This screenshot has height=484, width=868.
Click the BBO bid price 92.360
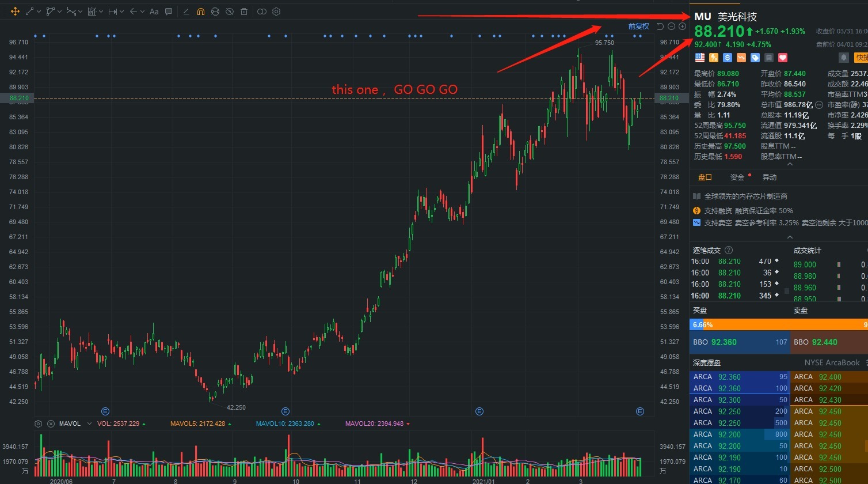724,342
